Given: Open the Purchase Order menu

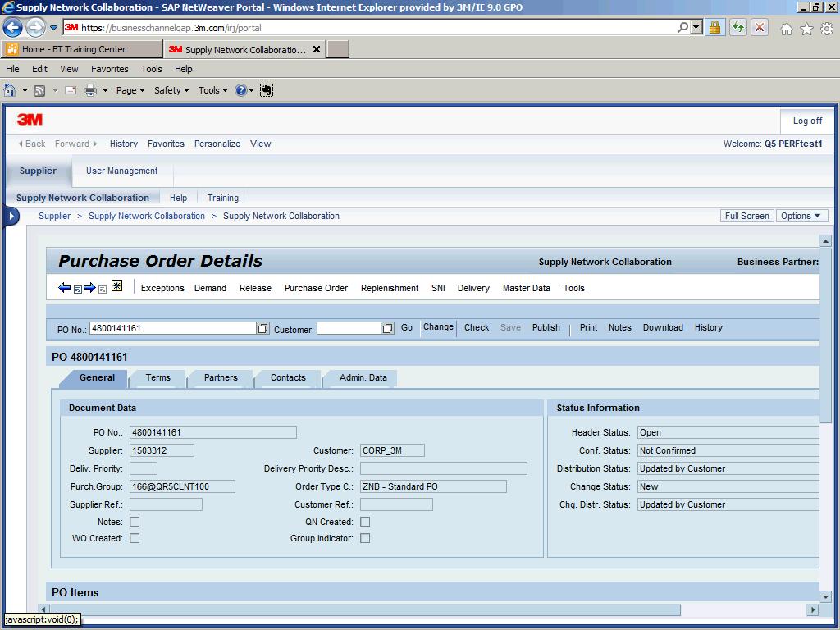Looking at the screenshot, I should 316,288.
